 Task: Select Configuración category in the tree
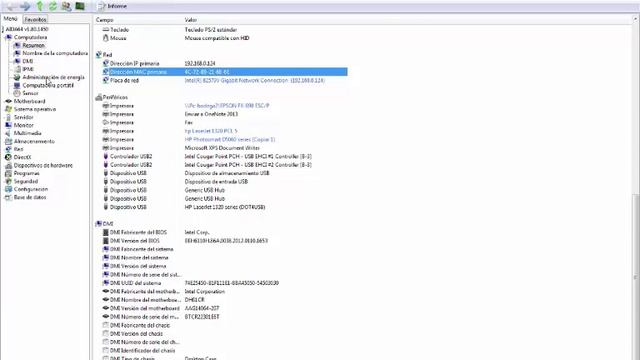tap(31, 189)
